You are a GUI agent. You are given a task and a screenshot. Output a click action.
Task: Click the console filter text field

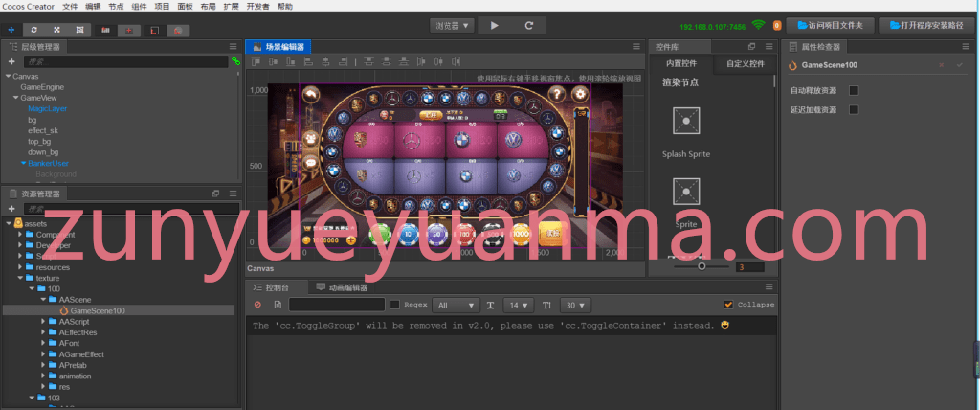coord(337,305)
